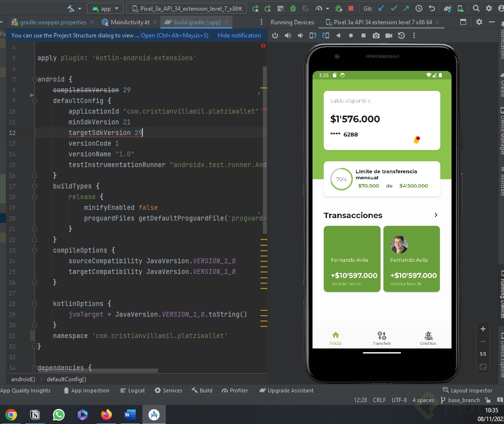Zoom in the emulator with the plus button
This screenshot has width=504, height=424.
[x=483, y=329]
